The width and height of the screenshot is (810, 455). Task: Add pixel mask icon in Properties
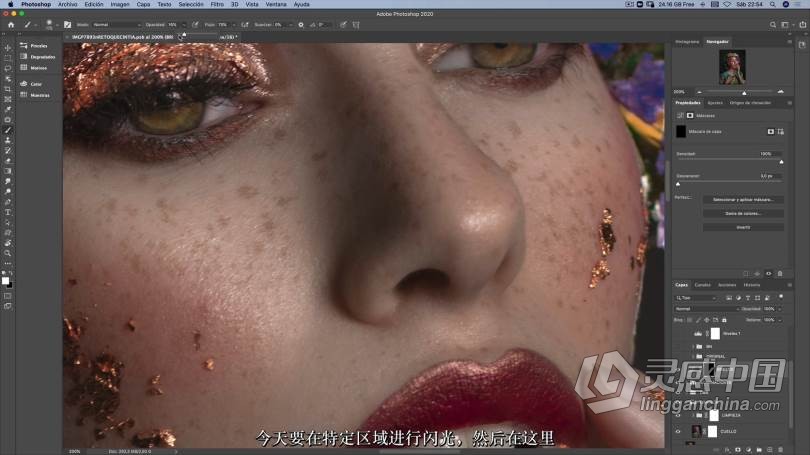tap(771, 132)
